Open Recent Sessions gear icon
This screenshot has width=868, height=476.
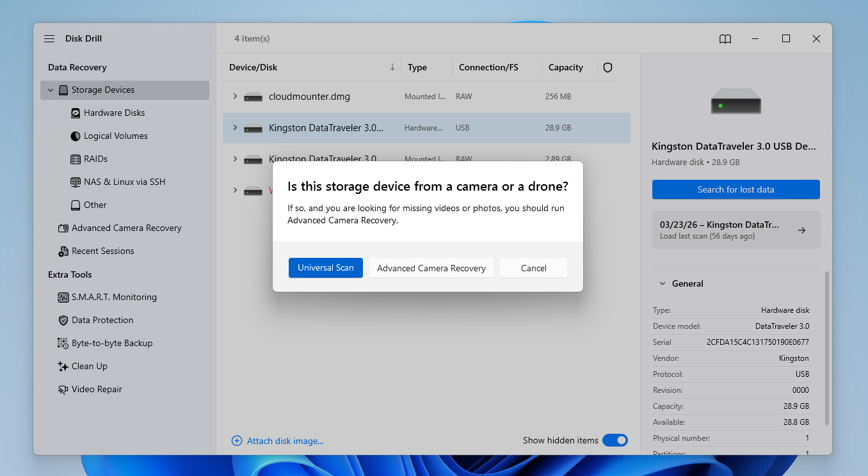[x=63, y=251]
